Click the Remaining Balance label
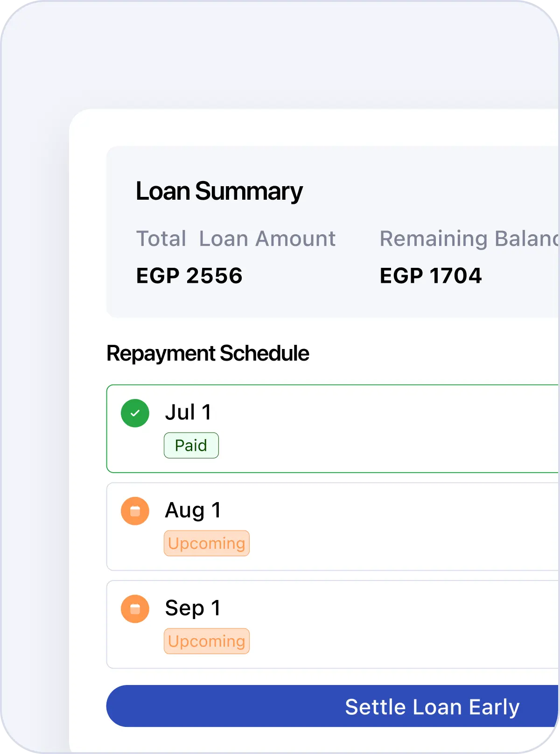This screenshot has height=754, width=560. point(469,239)
